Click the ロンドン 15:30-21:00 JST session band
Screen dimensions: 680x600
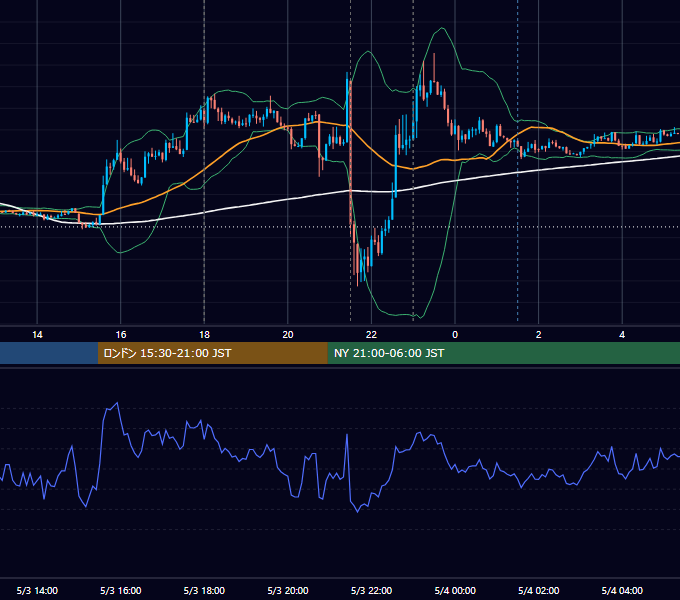(x=212, y=353)
